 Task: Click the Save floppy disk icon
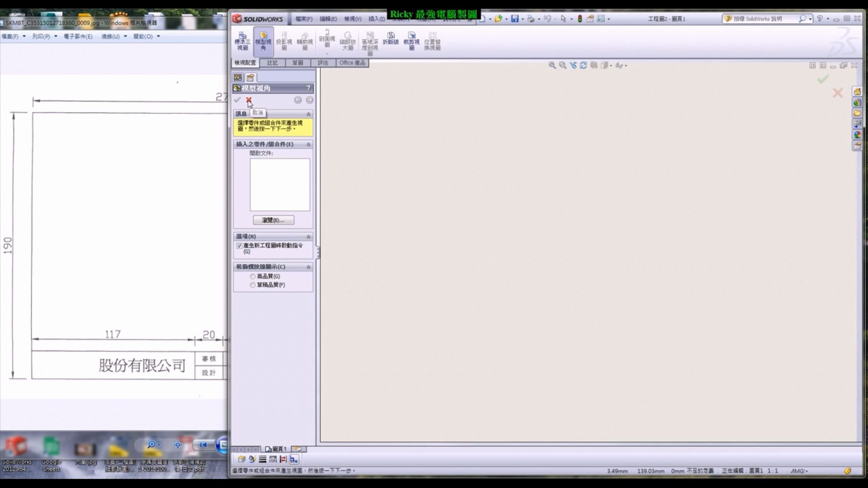point(514,19)
